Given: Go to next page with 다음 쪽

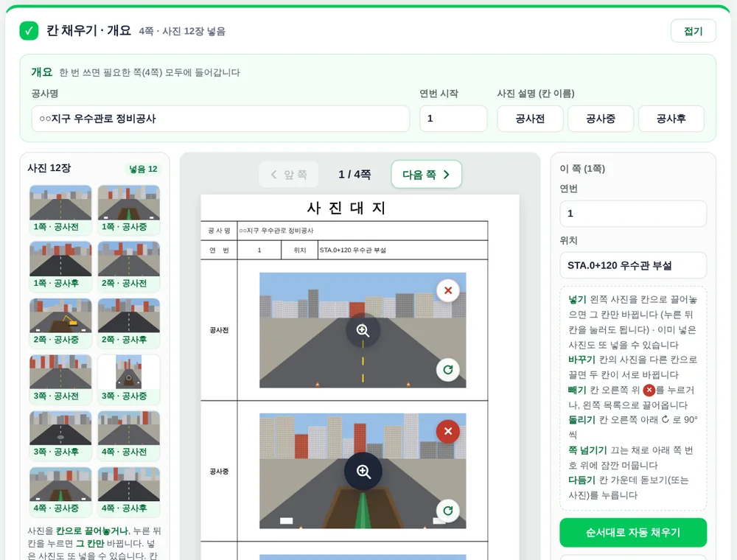Looking at the screenshot, I should point(426,175).
